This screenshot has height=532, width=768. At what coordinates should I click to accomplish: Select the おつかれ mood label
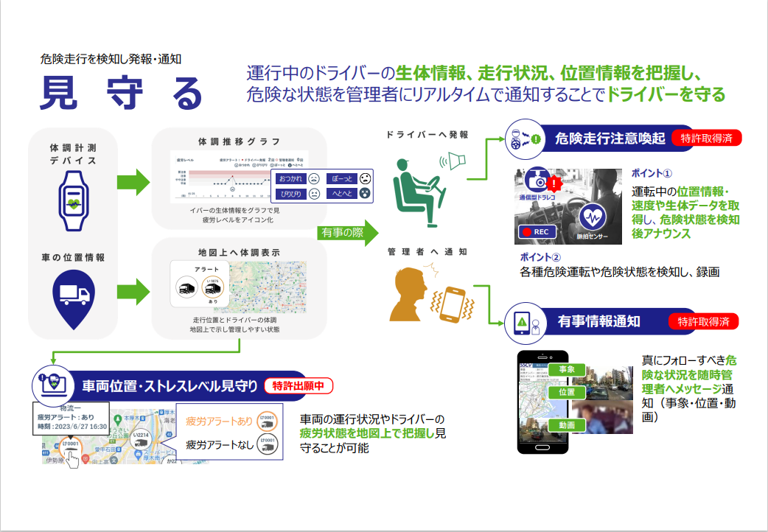tap(290, 179)
